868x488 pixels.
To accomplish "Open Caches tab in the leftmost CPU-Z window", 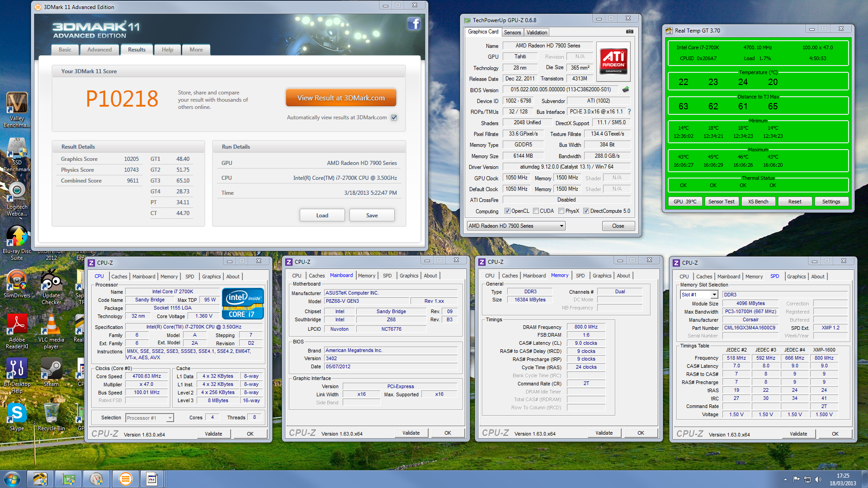I will pos(119,277).
